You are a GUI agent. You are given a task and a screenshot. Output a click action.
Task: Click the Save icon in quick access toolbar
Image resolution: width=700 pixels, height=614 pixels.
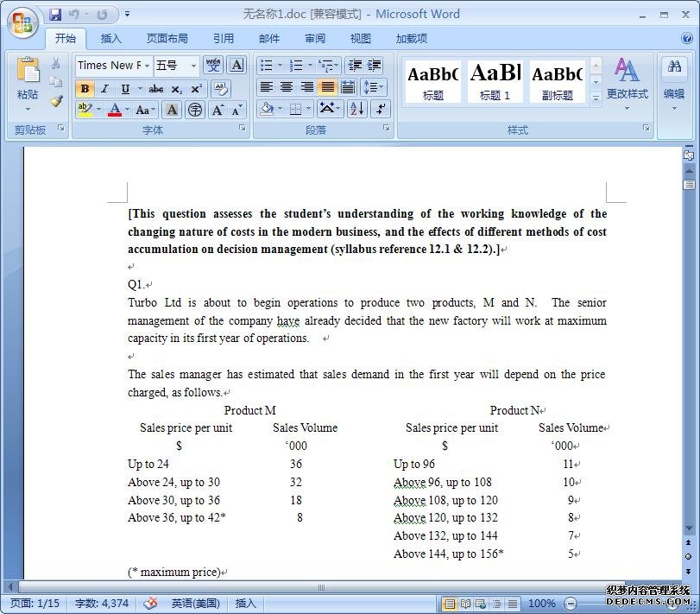pos(56,15)
